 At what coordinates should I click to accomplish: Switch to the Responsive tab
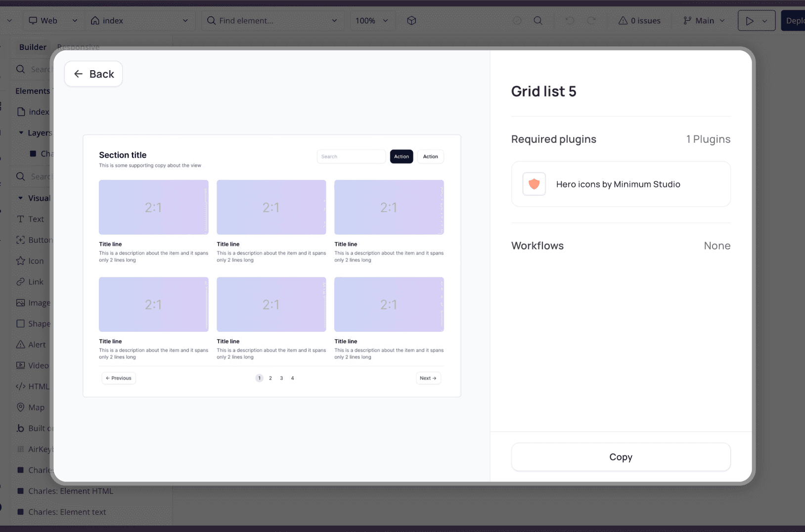78,47
